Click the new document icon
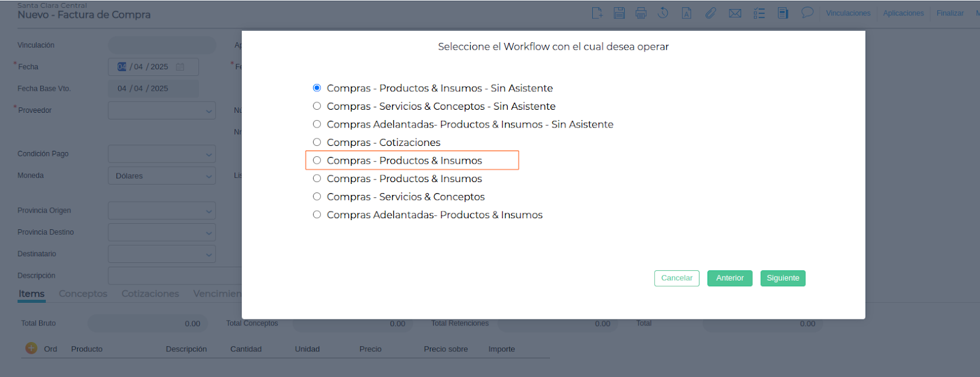 pos(597,13)
